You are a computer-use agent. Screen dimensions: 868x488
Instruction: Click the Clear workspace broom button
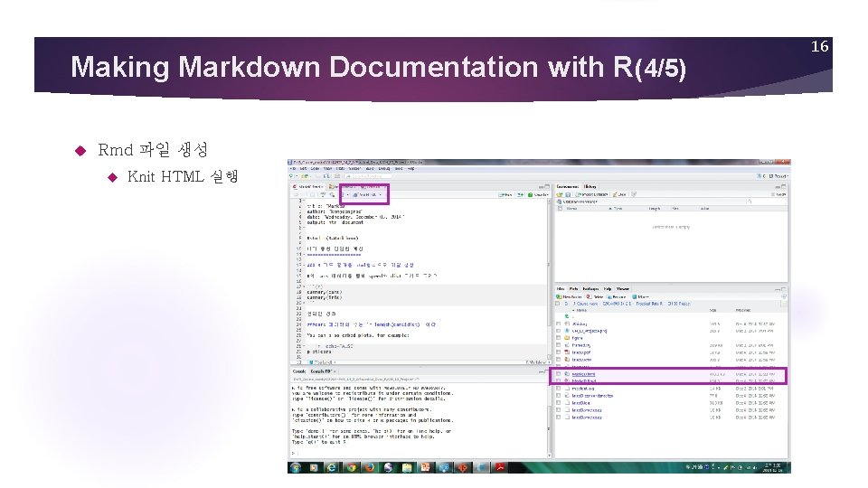[619, 195]
